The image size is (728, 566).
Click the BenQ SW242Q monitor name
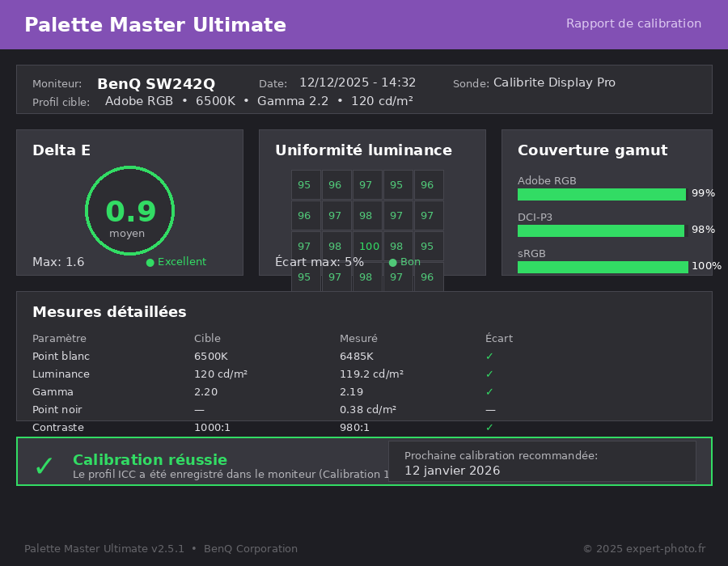pyautogui.click(x=156, y=84)
